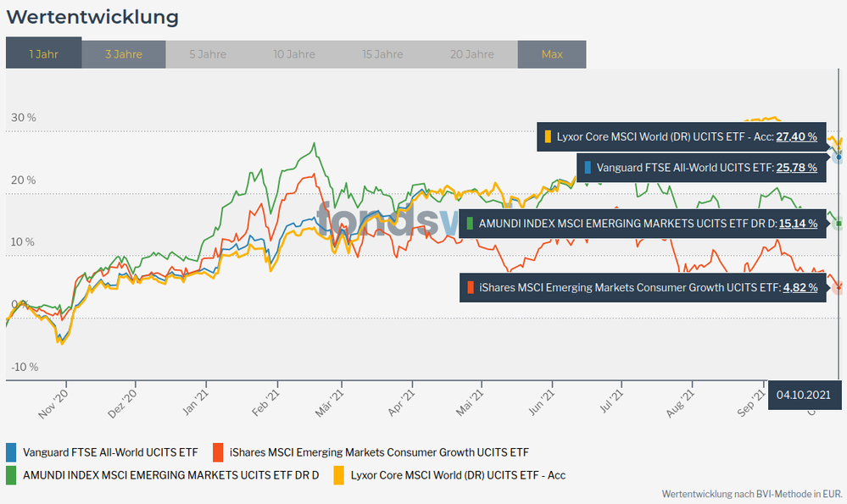Click the green legend swatch beside AMUNDI
The image size is (847, 504).
[x=11, y=474]
